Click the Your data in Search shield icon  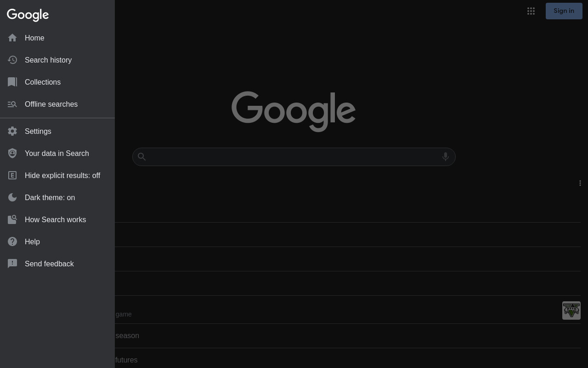12,153
